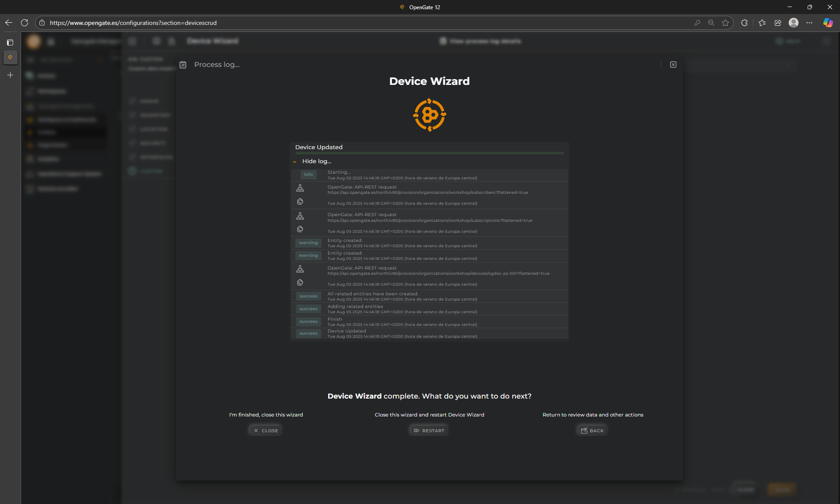
Task: Click the green Device Updated progress bar
Action: 429,153
